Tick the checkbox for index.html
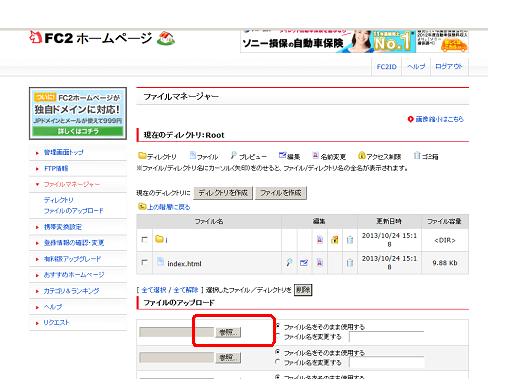 144,262
